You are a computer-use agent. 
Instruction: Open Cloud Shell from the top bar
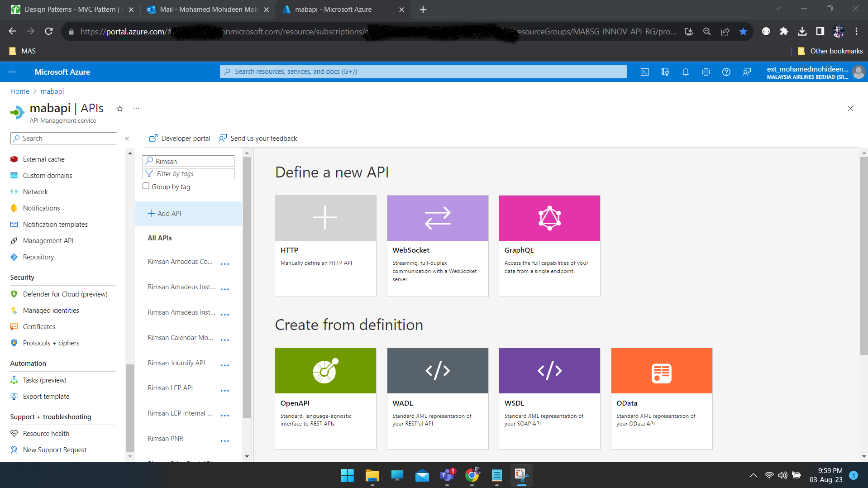645,72
